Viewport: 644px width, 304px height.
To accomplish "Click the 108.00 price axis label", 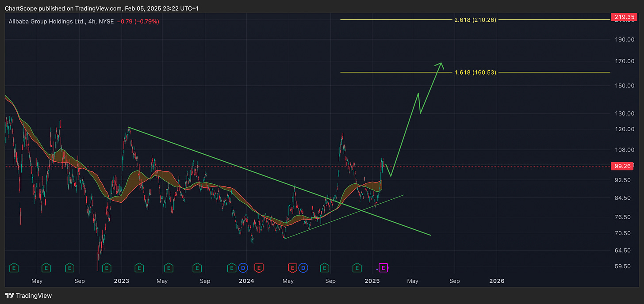I will tap(625, 150).
